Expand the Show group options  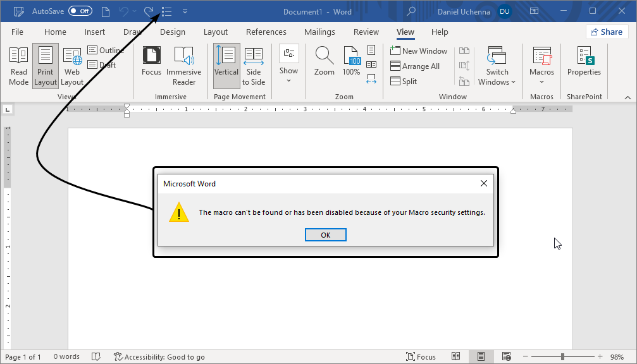click(288, 65)
